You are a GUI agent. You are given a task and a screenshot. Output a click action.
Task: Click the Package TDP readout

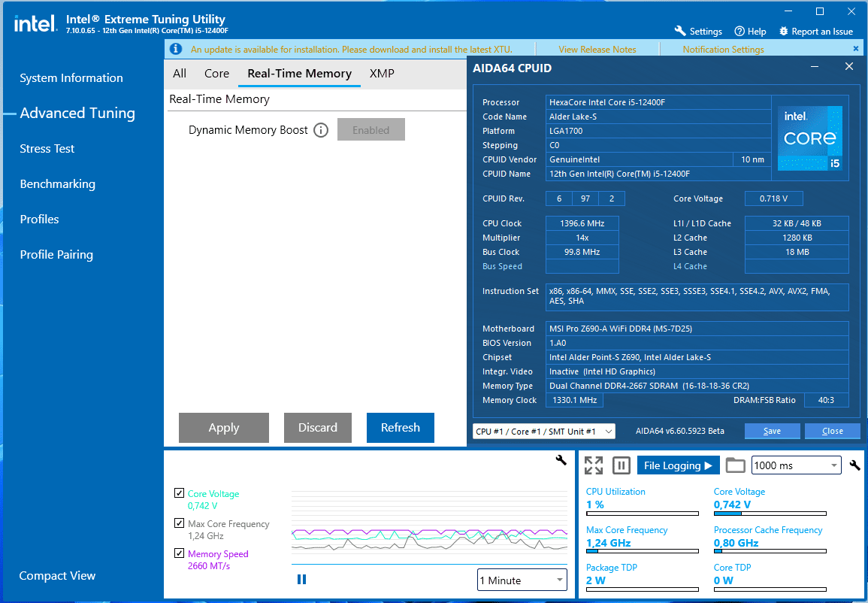point(612,574)
